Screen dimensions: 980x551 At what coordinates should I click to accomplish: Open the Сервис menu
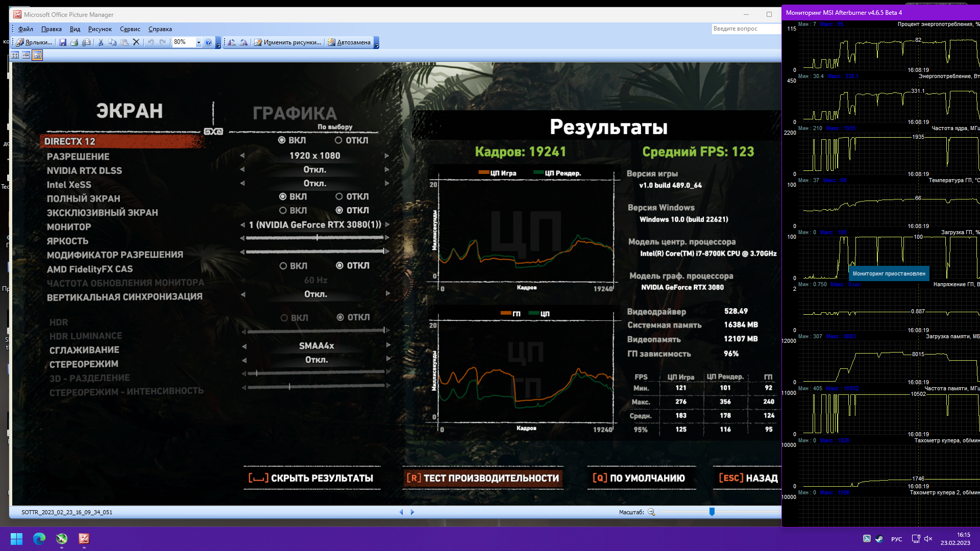point(130,29)
